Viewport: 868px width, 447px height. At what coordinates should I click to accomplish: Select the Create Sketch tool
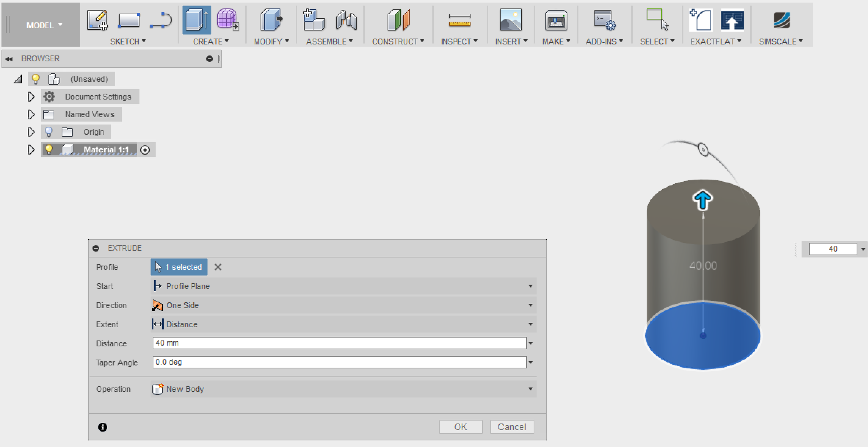pos(98,20)
